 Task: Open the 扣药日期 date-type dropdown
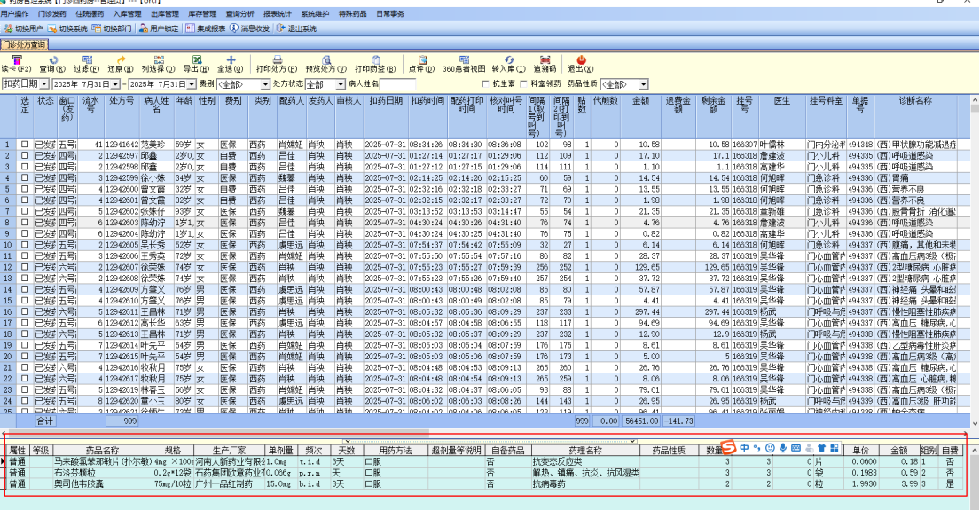click(43, 83)
